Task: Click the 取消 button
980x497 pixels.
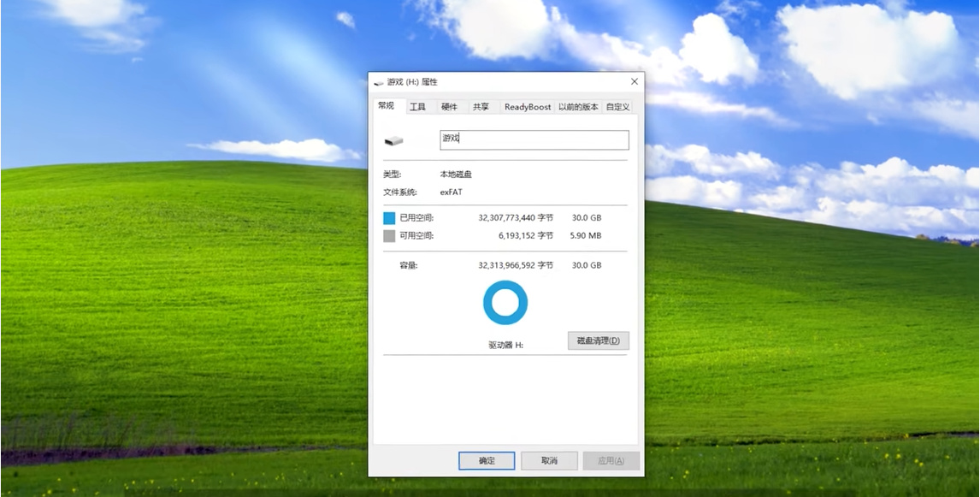Action: (x=549, y=461)
